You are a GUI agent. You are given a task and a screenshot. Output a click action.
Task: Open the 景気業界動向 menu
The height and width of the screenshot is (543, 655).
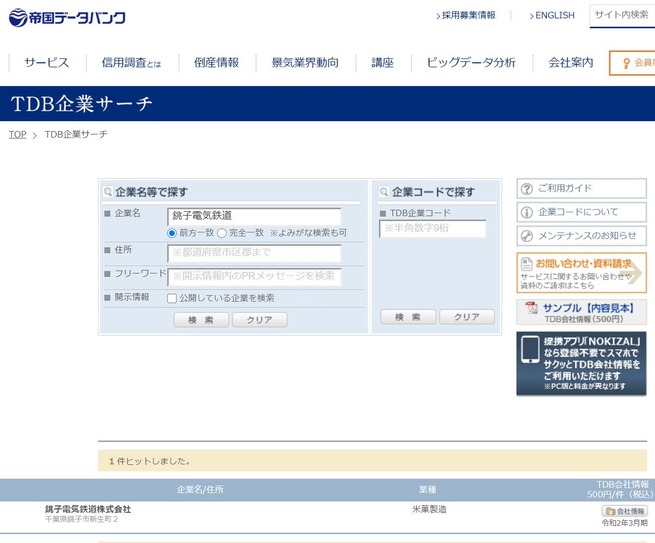coord(305,63)
